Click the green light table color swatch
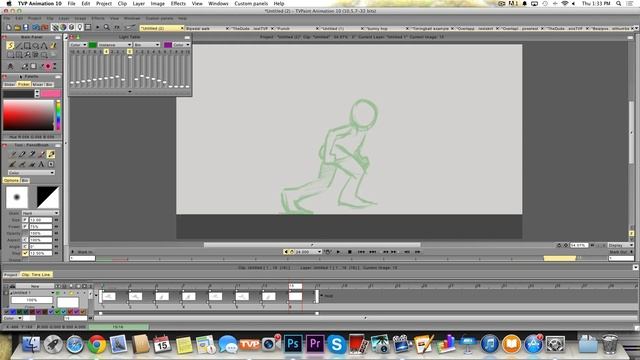 (93, 44)
